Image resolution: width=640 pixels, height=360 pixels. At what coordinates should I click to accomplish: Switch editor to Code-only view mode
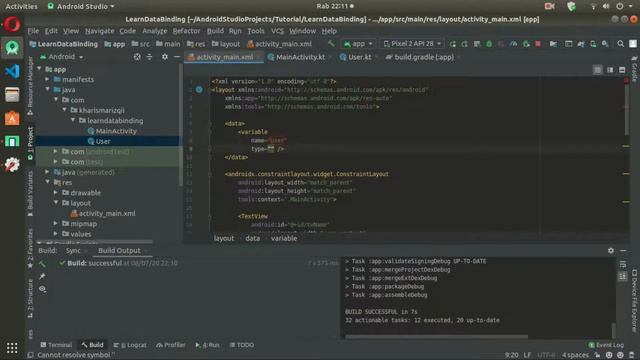click(598, 70)
